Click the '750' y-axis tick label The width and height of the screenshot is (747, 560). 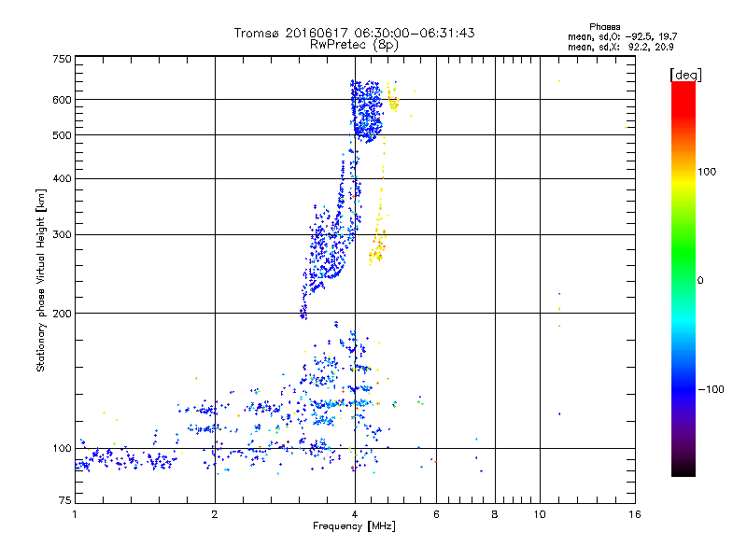click(62, 59)
